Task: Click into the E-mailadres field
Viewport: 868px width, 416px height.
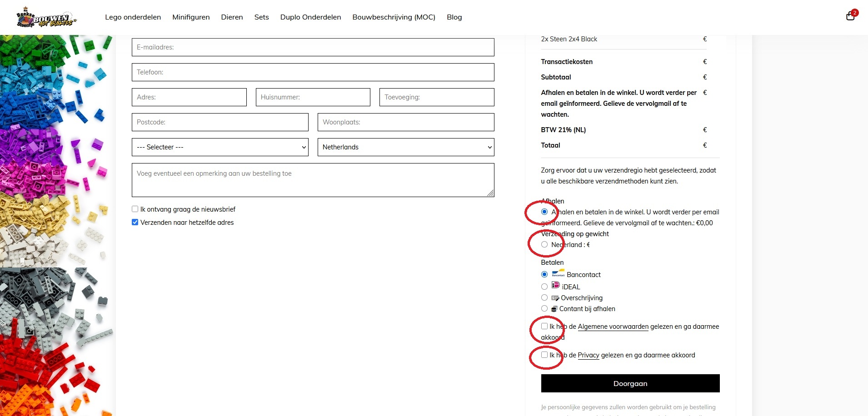Action: pos(313,47)
